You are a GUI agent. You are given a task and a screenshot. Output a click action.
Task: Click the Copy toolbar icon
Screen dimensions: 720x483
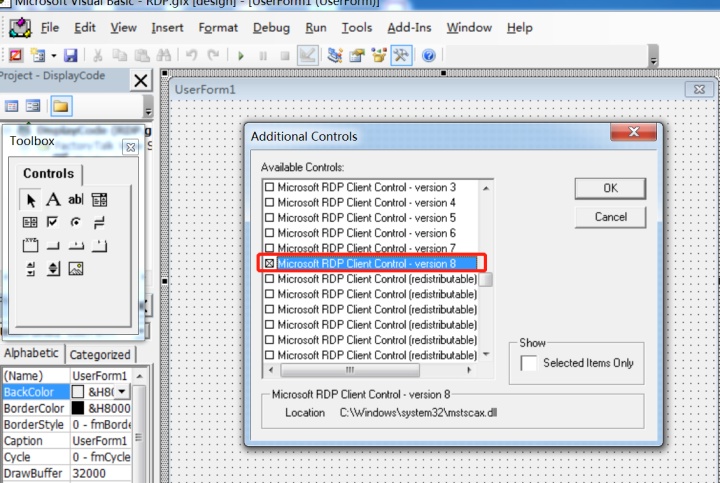coord(119,56)
